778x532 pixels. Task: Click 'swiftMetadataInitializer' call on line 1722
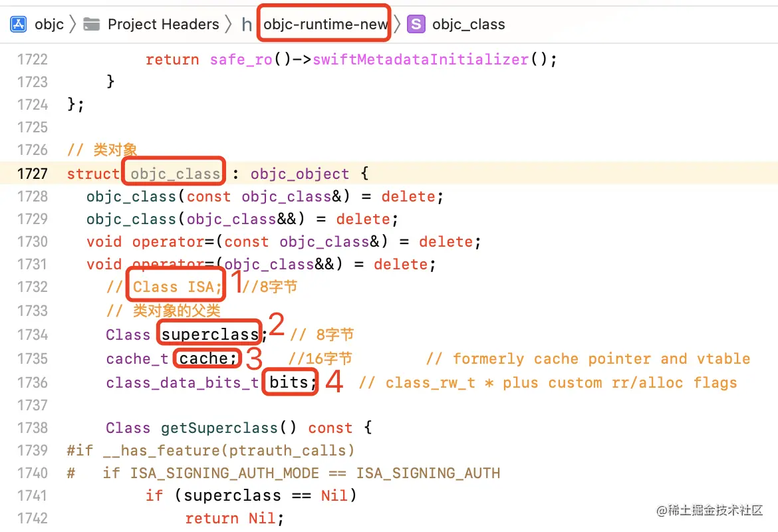420,60
